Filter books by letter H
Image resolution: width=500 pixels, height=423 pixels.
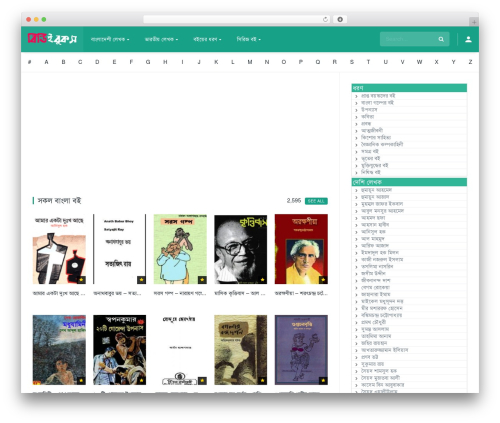(165, 62)
